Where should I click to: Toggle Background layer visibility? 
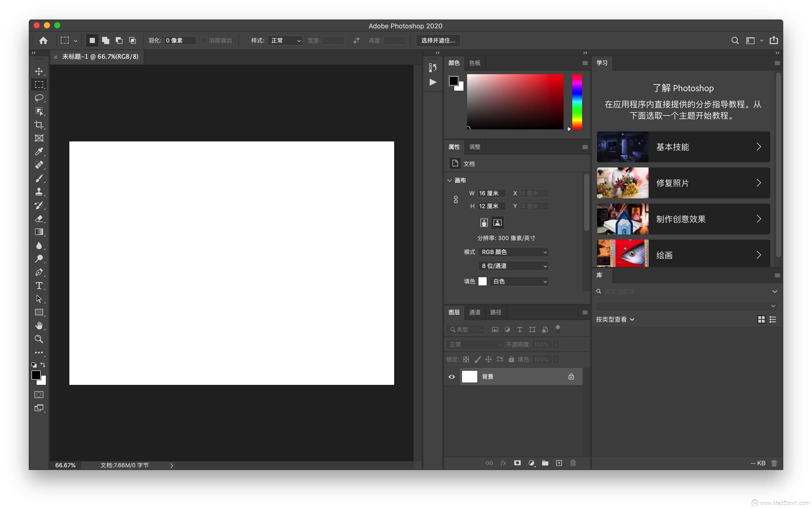tap(451, 376)
